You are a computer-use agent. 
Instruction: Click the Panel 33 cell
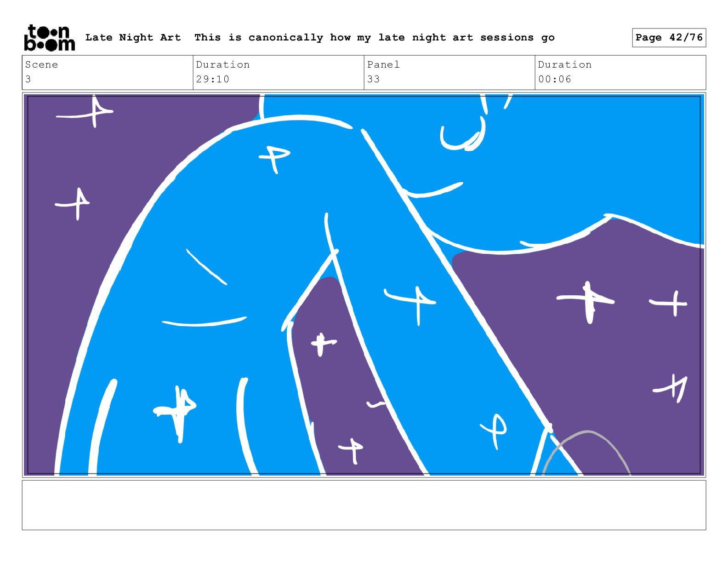point(449,72)
